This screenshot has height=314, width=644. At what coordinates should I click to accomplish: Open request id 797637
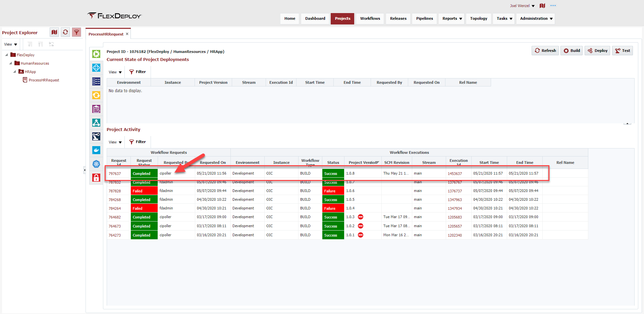coord(115,174)
